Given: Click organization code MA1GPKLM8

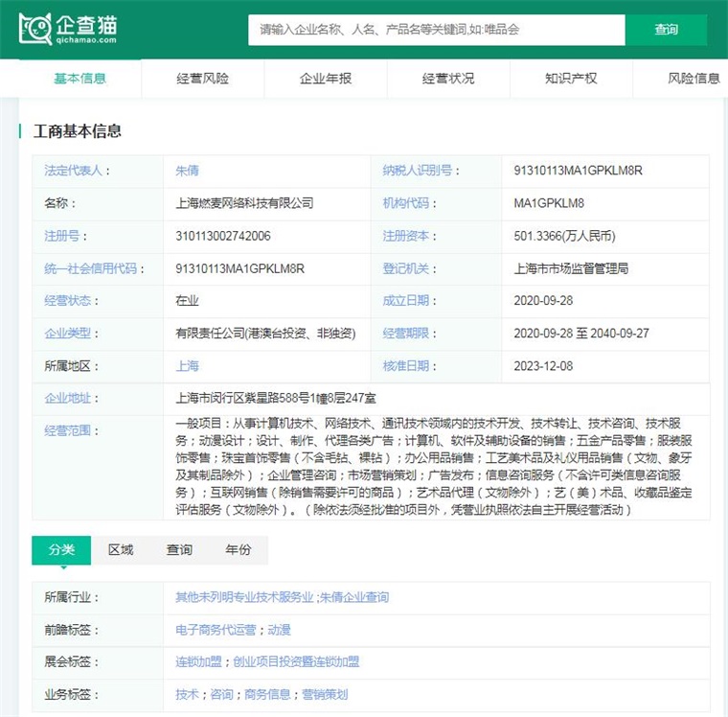Looking at the screenshot, I should coord(549,203).
